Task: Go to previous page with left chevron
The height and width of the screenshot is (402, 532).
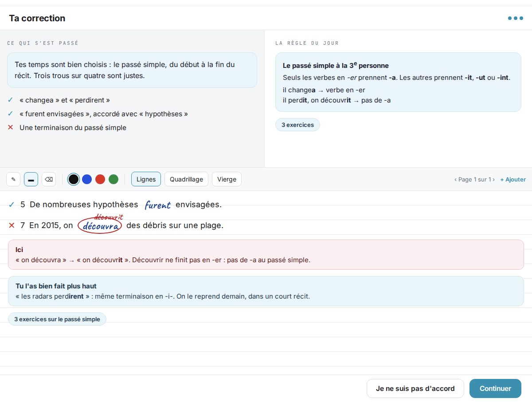Action: click(455, 180)
